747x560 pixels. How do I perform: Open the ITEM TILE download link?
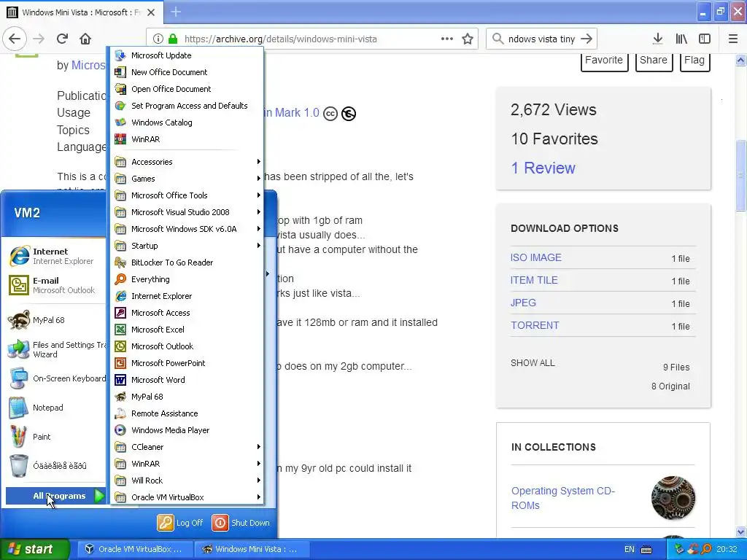point(534,280)
